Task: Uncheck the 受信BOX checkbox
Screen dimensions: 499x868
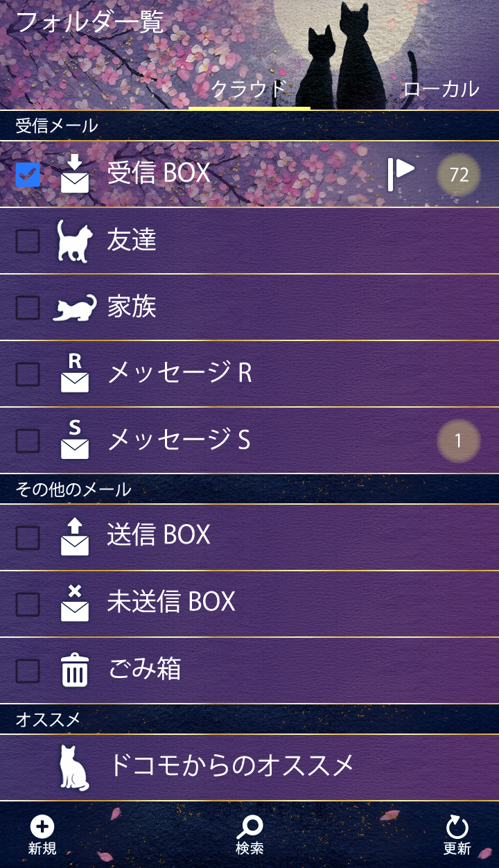Action: point(28,174)
